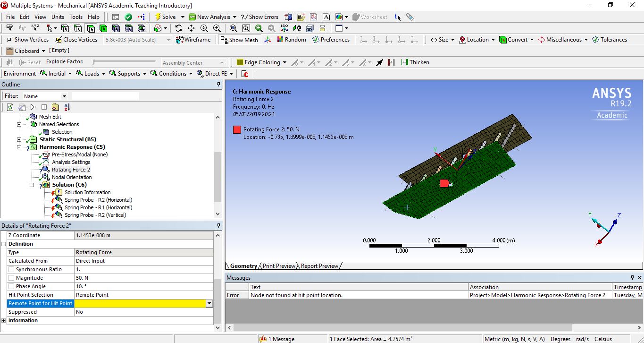Open the Remote Point for Hit Point dropdown
This screenshot has height=343, width=644.
[x=209, y=303]
